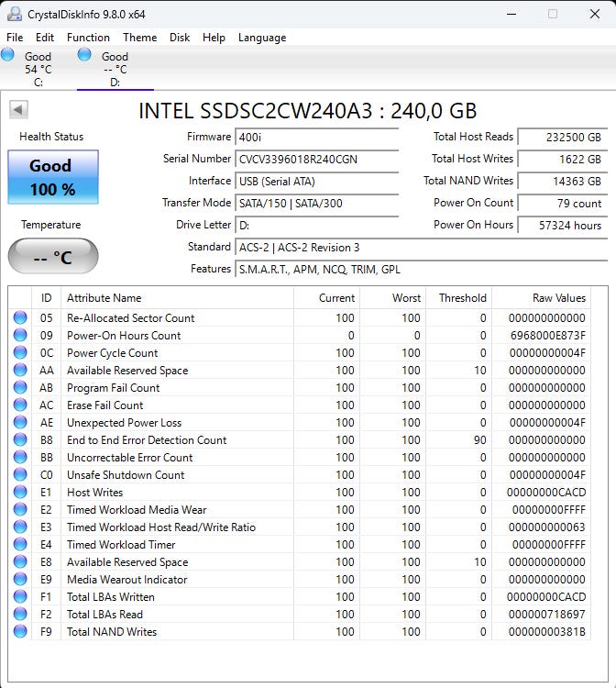
Task: Click Total Host Writes value 1622 GB
Action: click(563, 159)
